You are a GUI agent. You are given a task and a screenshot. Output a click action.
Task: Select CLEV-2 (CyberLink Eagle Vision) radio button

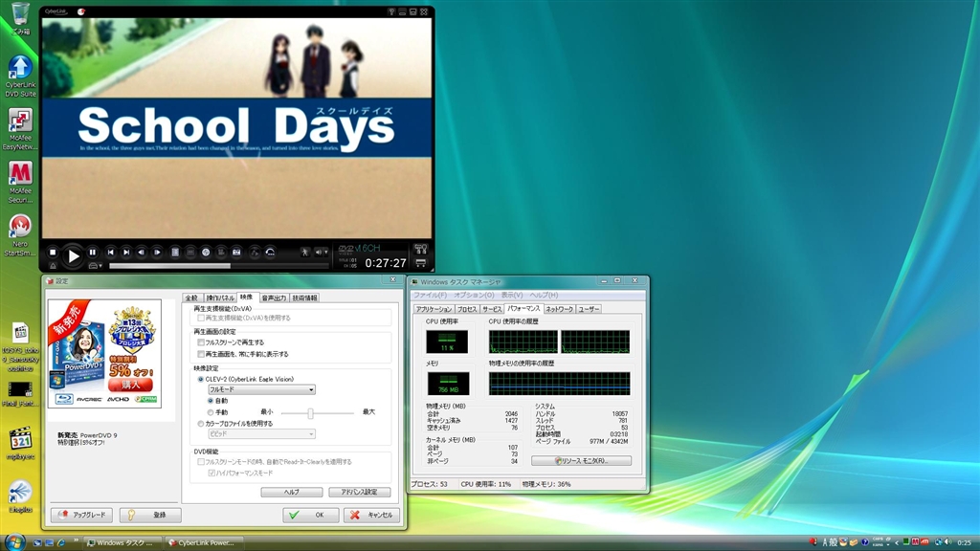coord(201,379)
